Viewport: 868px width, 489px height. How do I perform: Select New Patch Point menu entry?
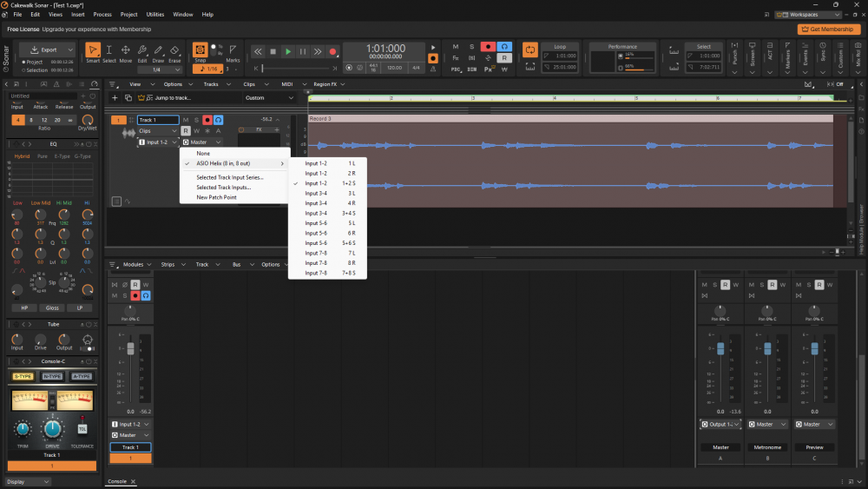pyautogui.click(x=216, y=197)
